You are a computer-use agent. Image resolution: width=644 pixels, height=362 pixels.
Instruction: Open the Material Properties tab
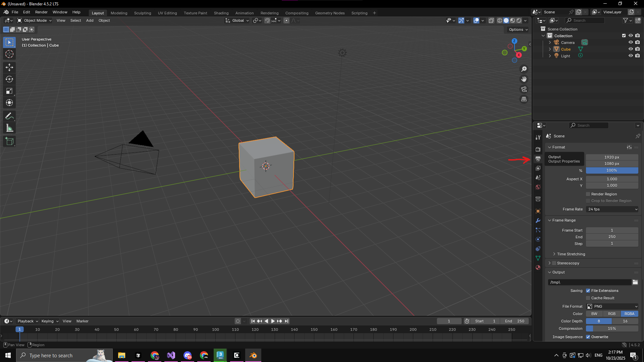click(x=538, y=267)
